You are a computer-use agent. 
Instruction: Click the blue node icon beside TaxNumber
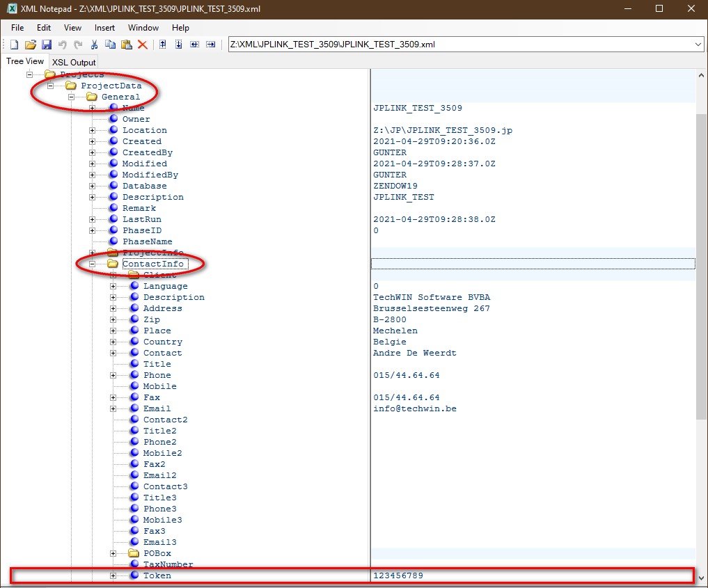134,564
